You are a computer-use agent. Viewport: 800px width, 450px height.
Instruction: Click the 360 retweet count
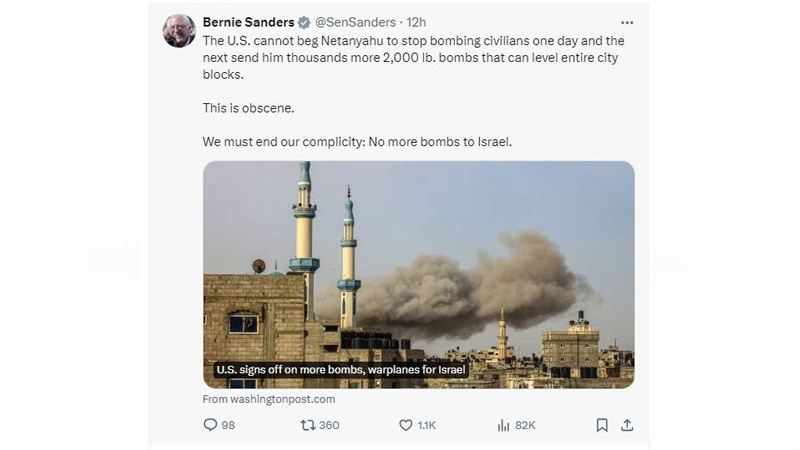(329, 425)
